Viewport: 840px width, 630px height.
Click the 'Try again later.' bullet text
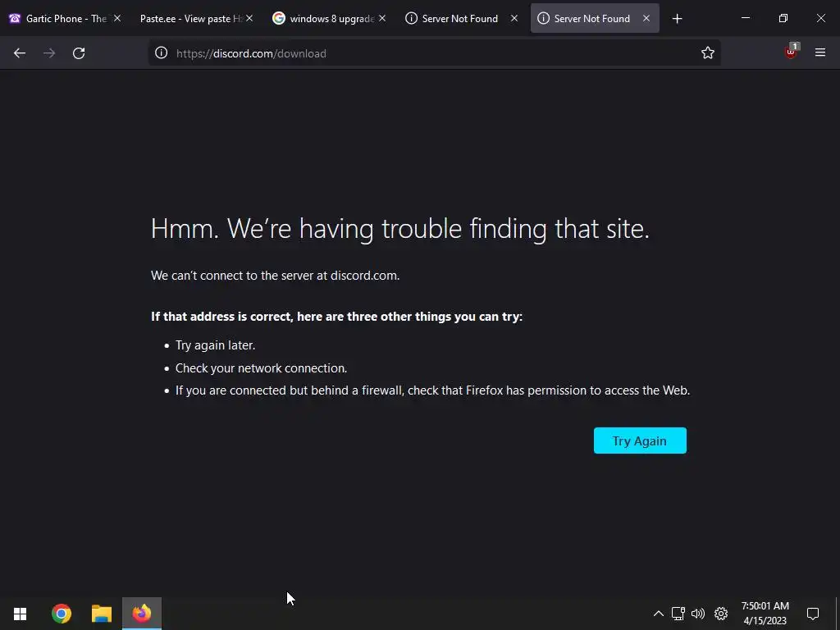coord(216,345)
